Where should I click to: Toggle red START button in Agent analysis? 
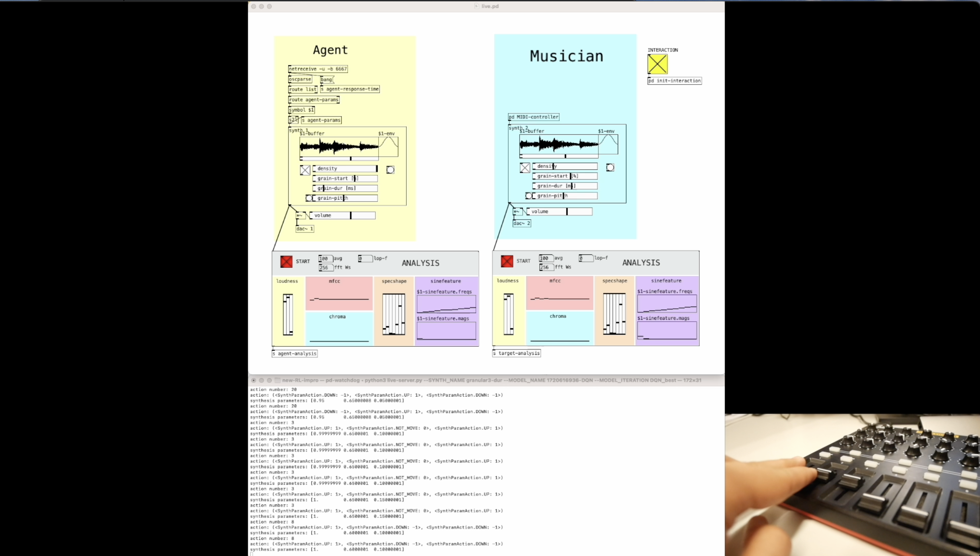tap(286, 262)
